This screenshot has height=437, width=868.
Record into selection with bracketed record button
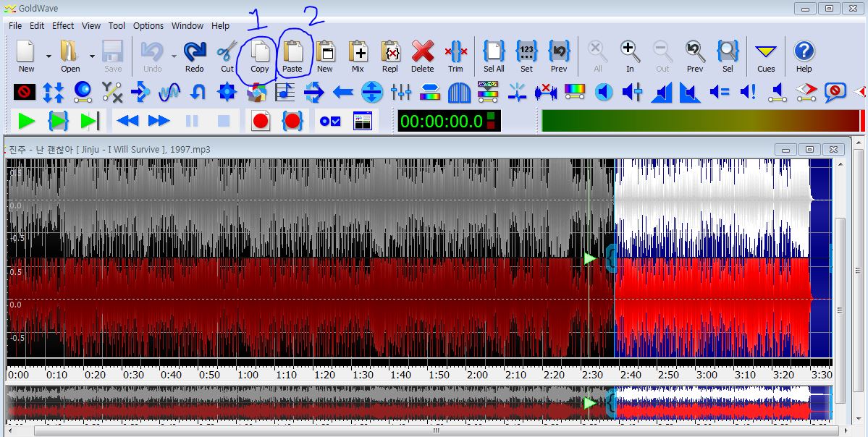293,121
